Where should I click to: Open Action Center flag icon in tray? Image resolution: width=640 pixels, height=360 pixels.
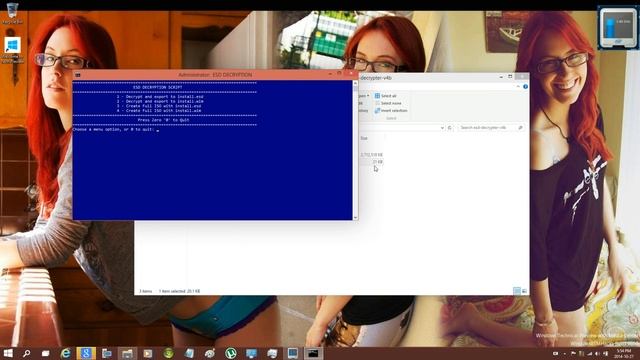point(573,353)
